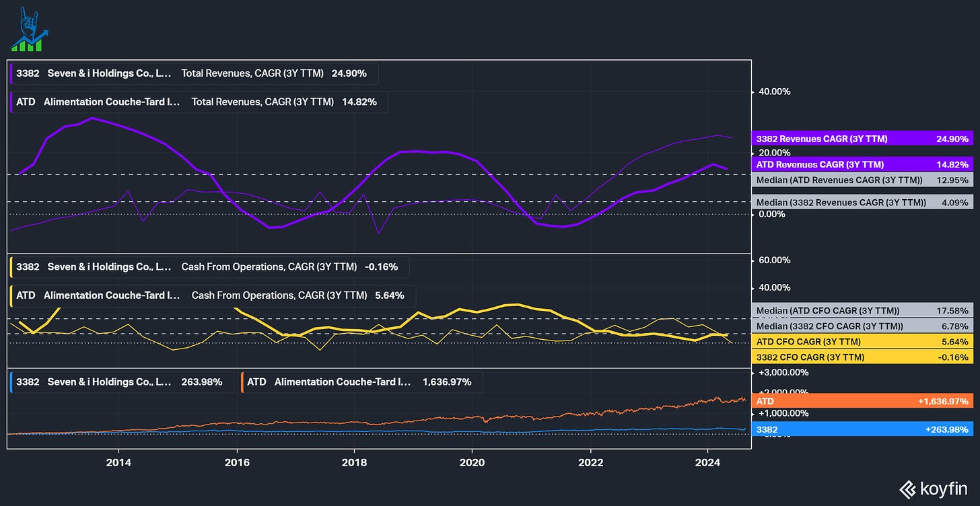Select the ATD Cash From Operations legend
Image resolution: width=980 pixels, height=506 pixels.
pos(213,295)
